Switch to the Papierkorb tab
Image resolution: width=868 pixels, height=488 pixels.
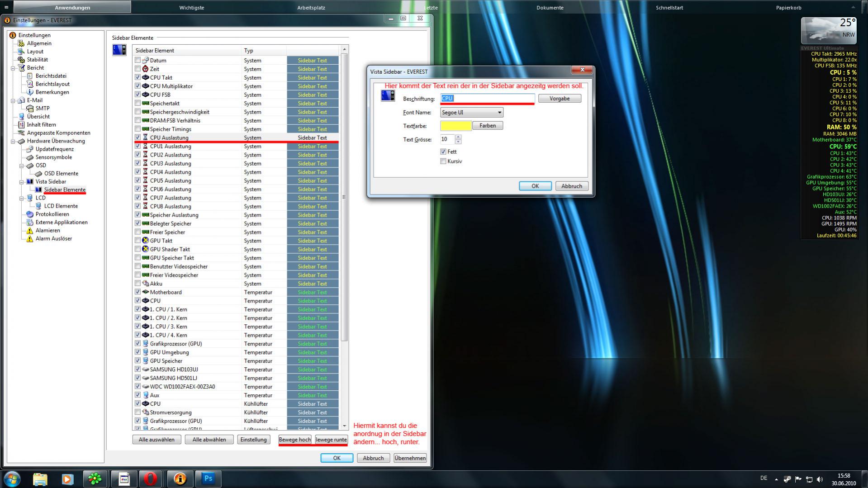(789, 7)
